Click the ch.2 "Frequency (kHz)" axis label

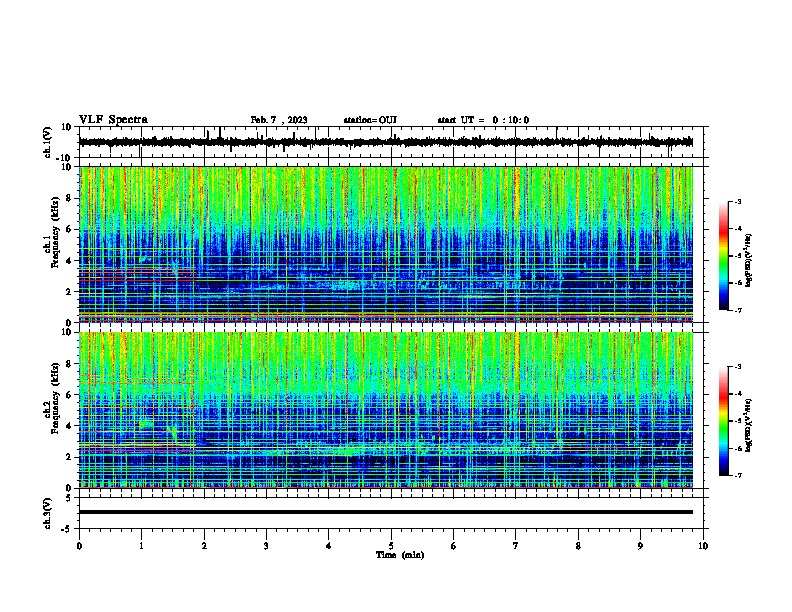click(55, 398)
